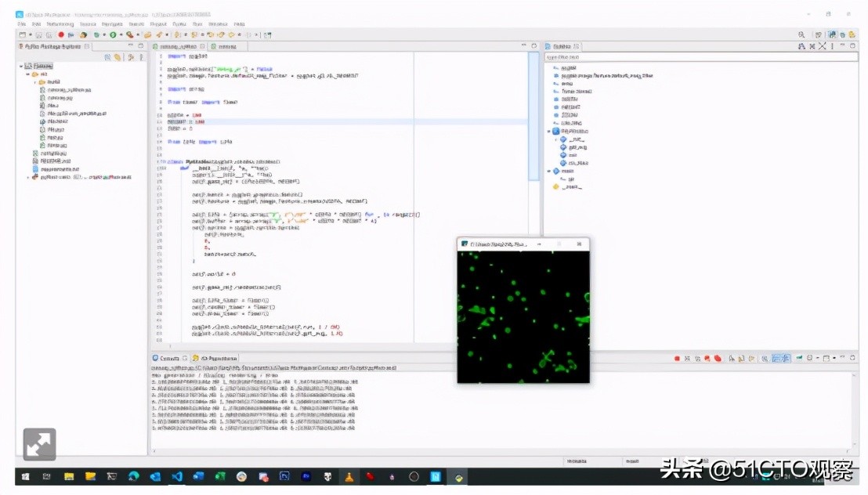The image size is (868, 495).
Task: Click the External Tools run icon
Action: (x=129, y=35)
